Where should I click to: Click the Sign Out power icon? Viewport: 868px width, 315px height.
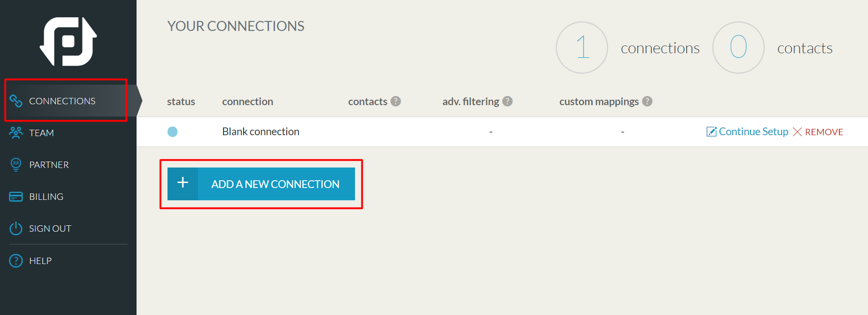tap(16, 228)
